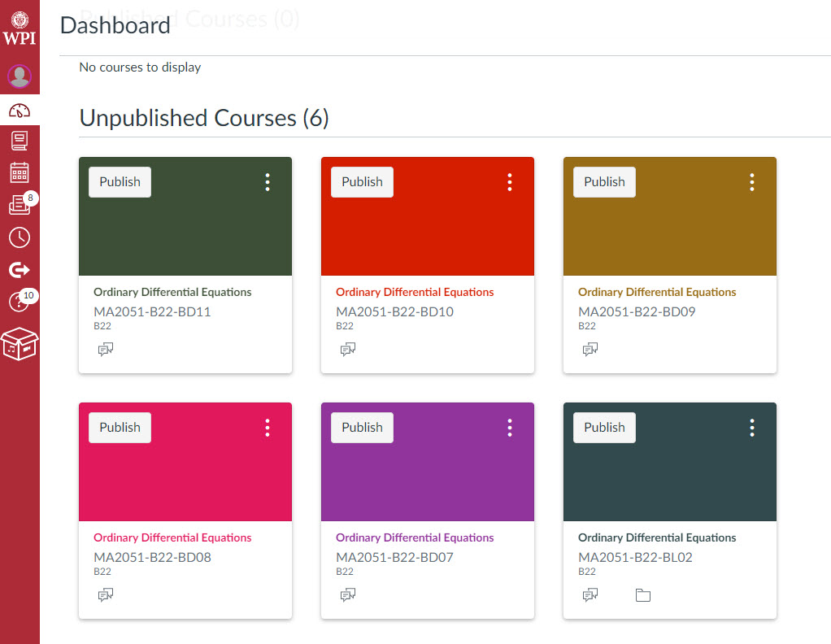Expand the three-dot menu on the red BD10 card
Image resolution: width=831 pixels, height=644 pixels.
click(510, 182)
